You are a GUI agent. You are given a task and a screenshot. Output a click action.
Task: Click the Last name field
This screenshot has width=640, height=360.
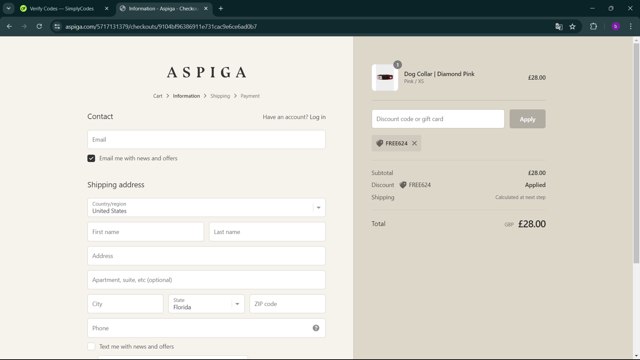(267, 232)
